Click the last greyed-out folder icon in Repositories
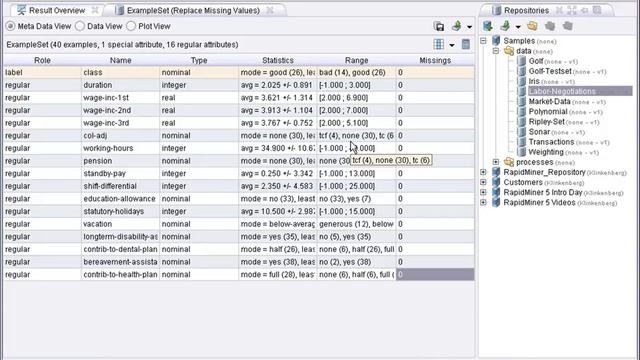Viewport: 640px width, 360px height. click(567, 26)
